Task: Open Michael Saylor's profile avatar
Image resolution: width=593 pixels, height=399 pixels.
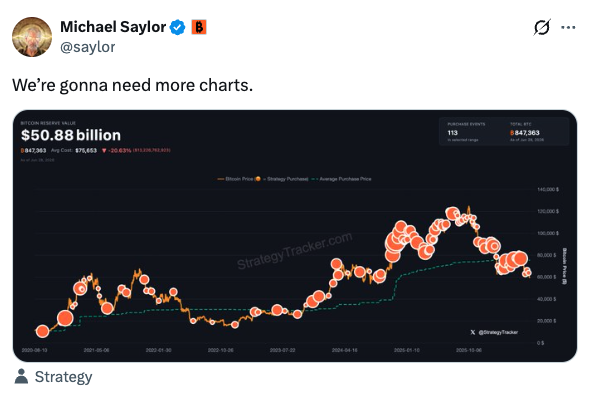Action: pyautogui.click(x=32, y=37)
